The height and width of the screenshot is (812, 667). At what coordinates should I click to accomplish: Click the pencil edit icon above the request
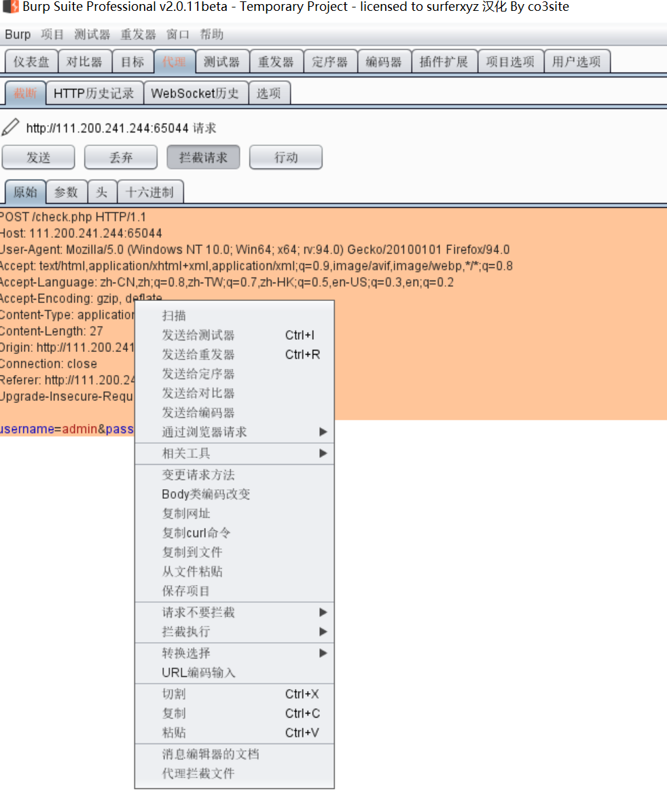coord(10,126)
